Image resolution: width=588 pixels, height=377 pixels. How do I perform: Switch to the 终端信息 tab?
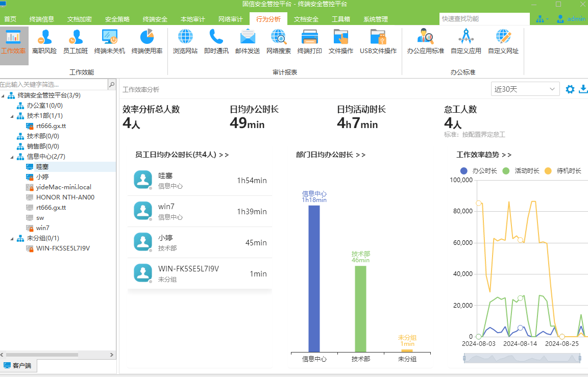pyautogui.click(x=42, y=19)
